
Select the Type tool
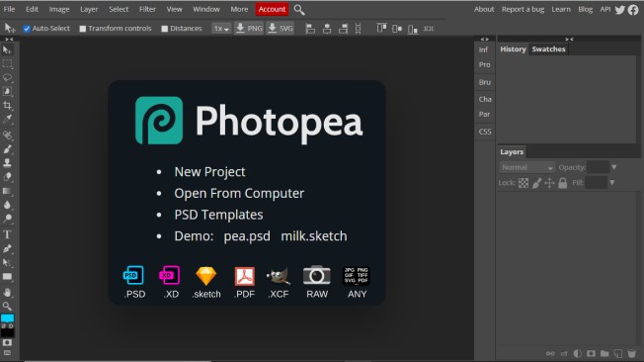7,234
